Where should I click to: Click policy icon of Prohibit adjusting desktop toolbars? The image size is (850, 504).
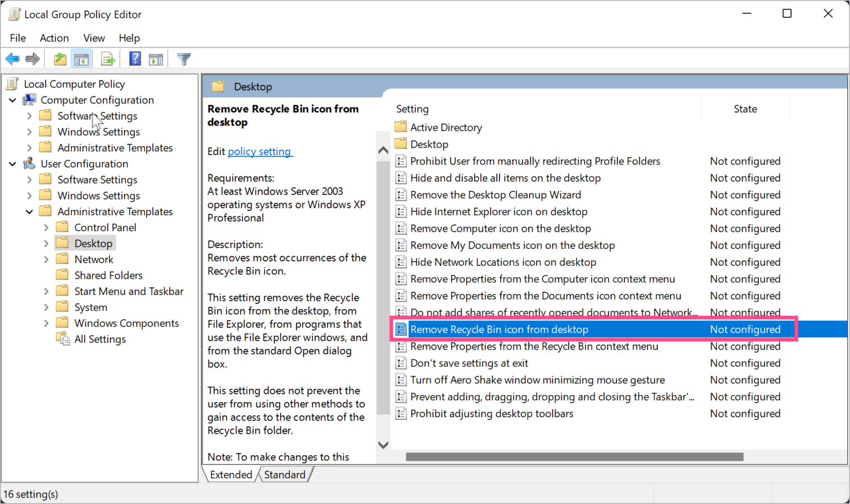click(x=401, y=414)
